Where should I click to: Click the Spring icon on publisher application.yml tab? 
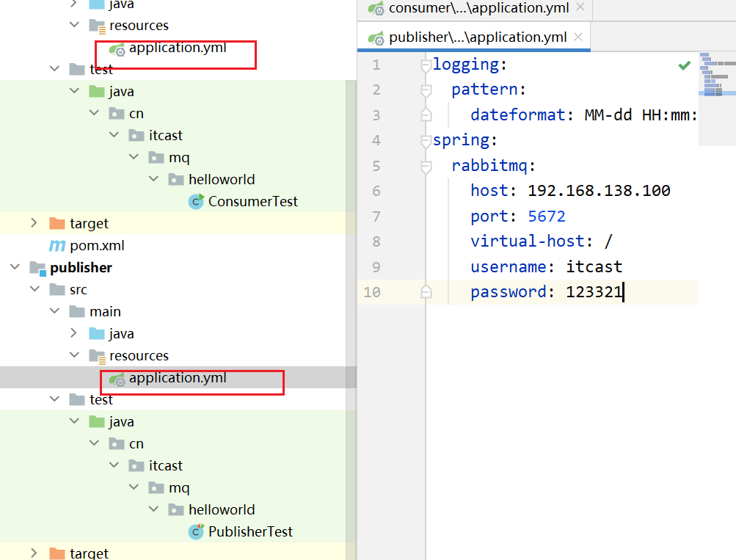[x=376, y=37]
